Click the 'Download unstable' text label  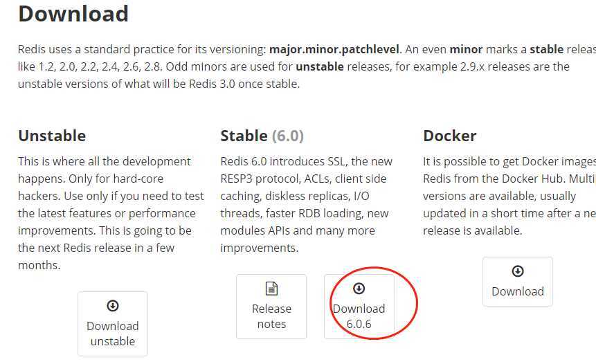[113, 334]
